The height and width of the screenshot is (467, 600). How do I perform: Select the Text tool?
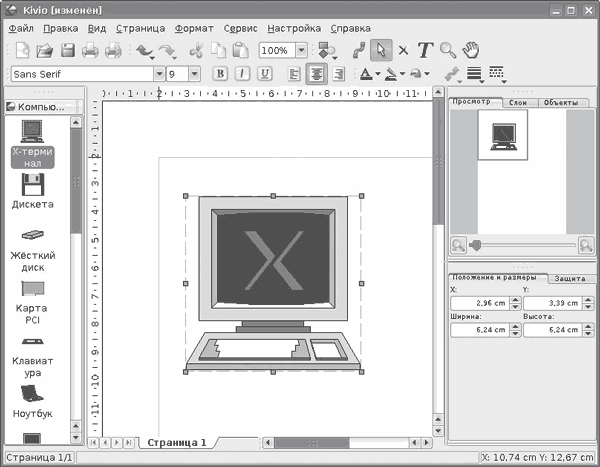(425, 49)
